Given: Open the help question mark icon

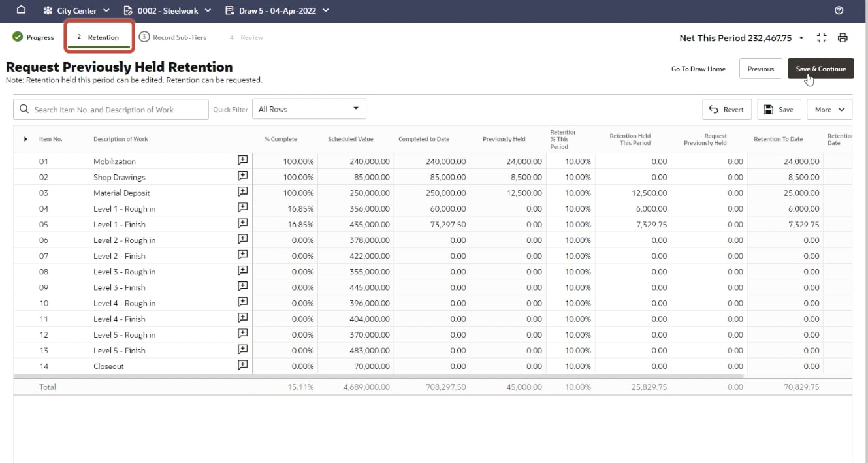Looking at the screenshot, I should [839, 10].
